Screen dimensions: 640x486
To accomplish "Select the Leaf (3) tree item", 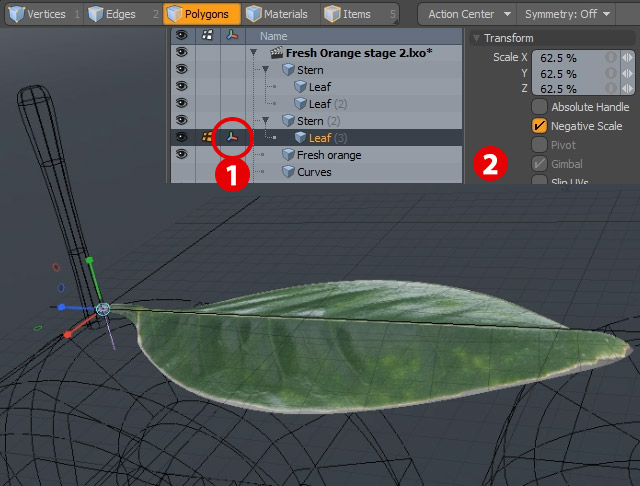I will pyautogui.click(x=328, y=138).
